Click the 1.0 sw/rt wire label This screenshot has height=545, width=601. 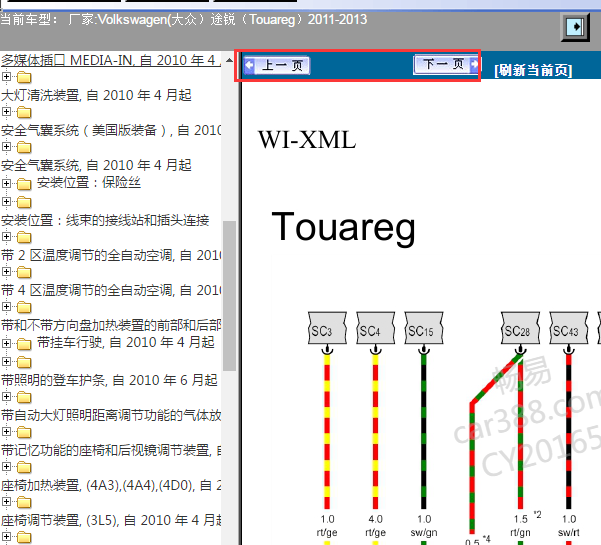[568, 525]
